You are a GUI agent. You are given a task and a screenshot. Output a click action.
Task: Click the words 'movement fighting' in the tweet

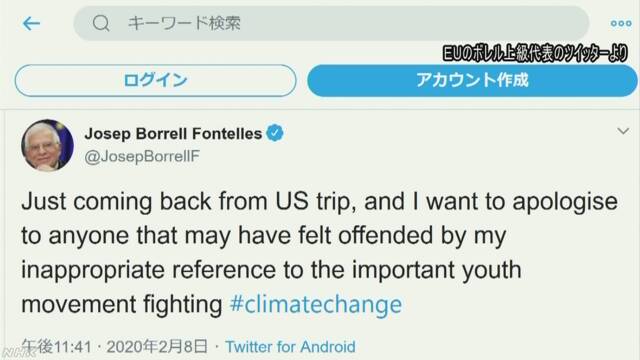click(x=122, y=304)
